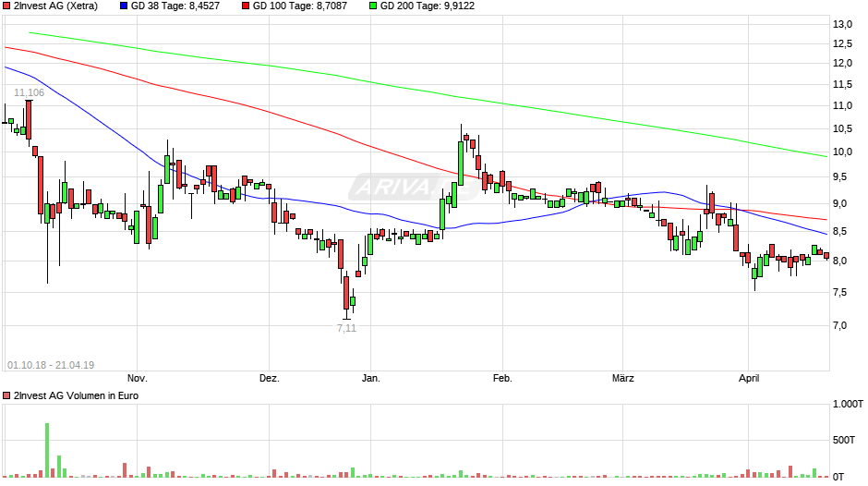
Task: Click the 13,0 price axis value
Action: click(x=842, y=24)
